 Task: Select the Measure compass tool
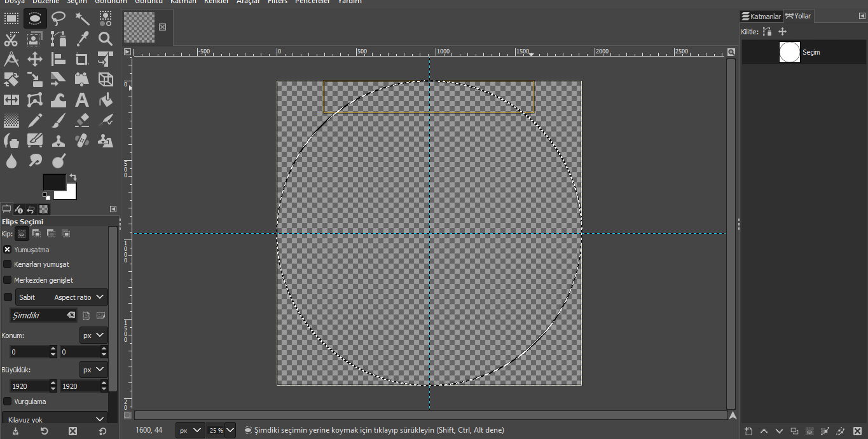11,59
